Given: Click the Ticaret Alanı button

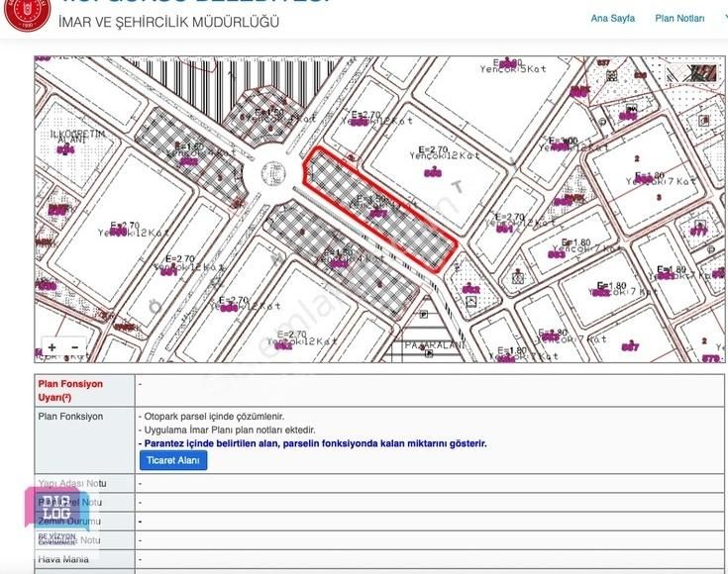Looking at the screenshot, I should point(173,460).
